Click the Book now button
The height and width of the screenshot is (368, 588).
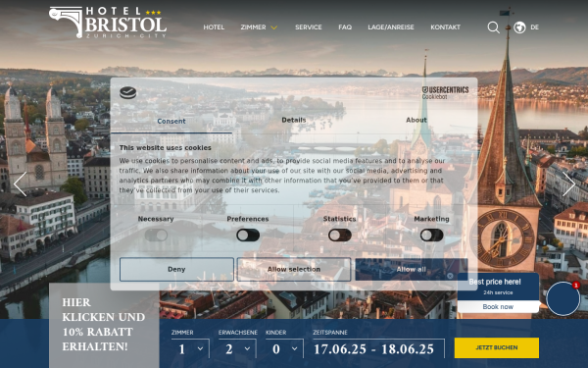[x=498, y=307]
